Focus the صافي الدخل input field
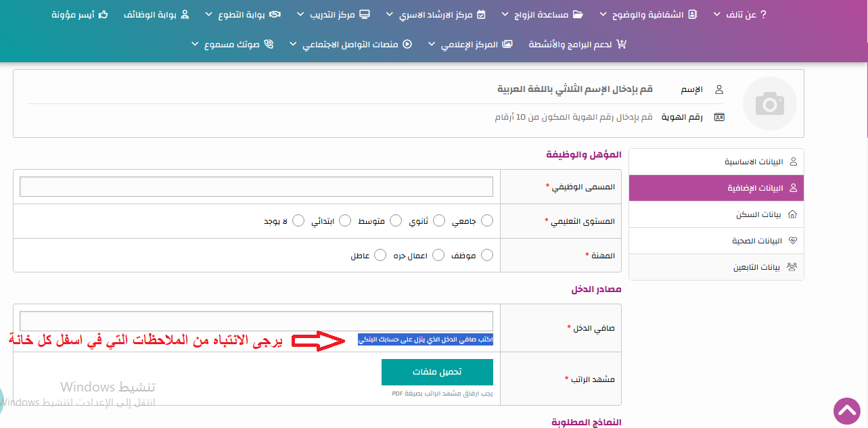868x428 pixels. click(x=256, y=320)
